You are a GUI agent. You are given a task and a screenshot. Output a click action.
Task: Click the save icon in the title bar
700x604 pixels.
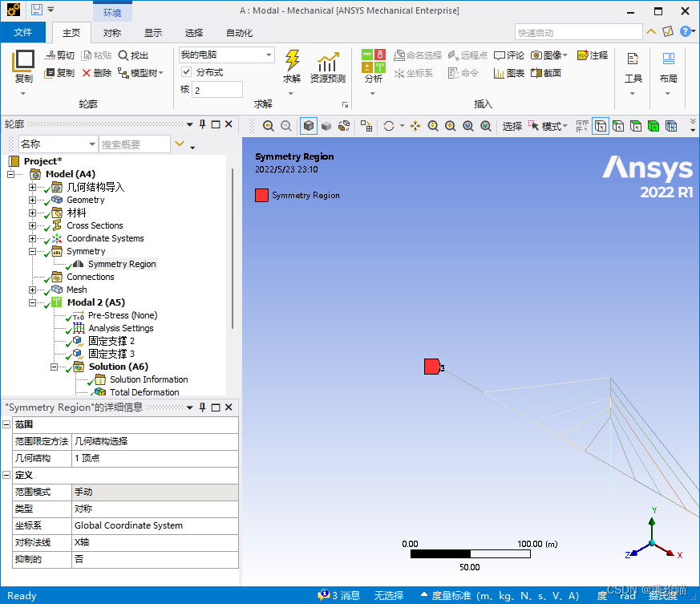37,10
